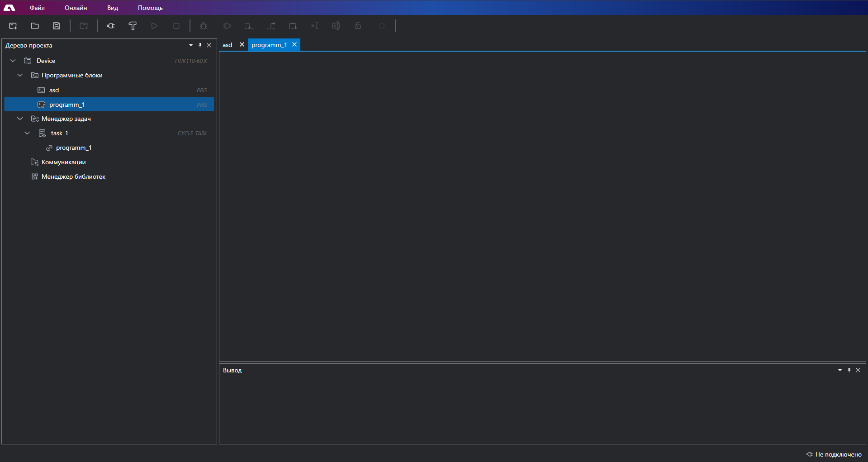This screenshot has height=462, width=868.
Task: Open the Помощь menu
Action: [150, 8]
